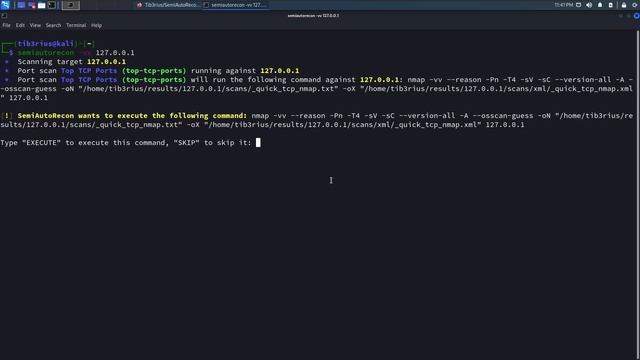Screen dimensions: 640x360
Task: Open the file manager panel icon
Action: (x=42, y=5)
